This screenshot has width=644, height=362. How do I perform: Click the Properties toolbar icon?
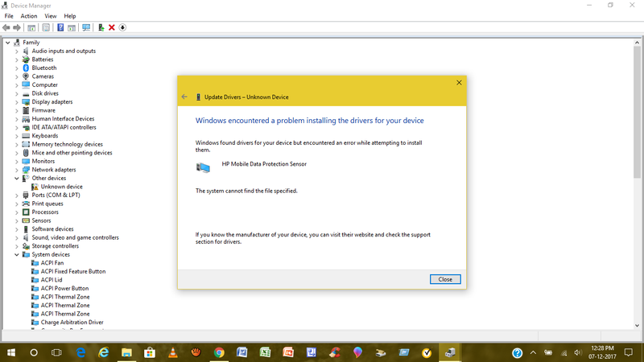pos(46,27)
